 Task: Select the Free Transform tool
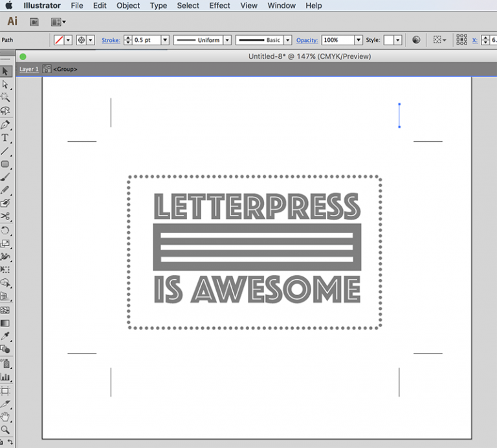tap(5, 269)
